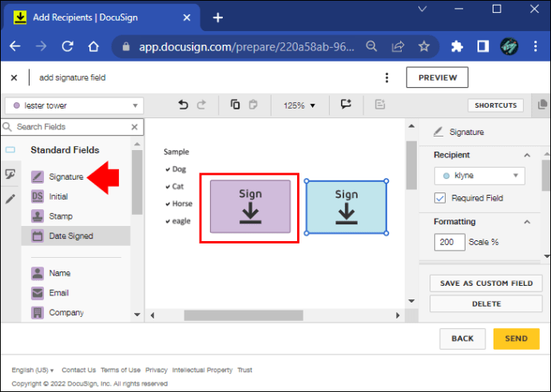Open the 125% zoom level dropdown
Viewport: 551px width, 392px height.
coord(299,105)
